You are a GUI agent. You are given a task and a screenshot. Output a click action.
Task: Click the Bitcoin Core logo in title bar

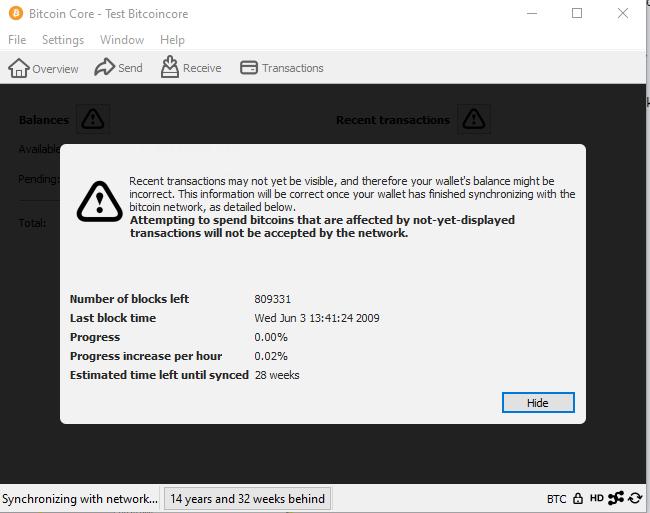click(x=16, y=13)
